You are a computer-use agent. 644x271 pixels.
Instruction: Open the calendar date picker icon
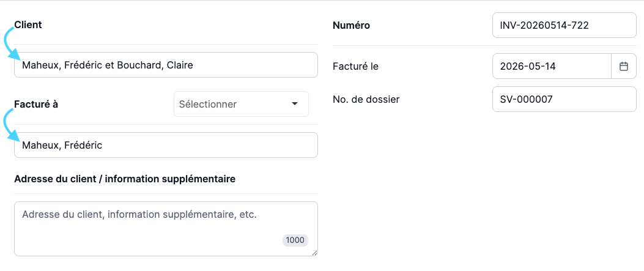click(x=623, y=66)
